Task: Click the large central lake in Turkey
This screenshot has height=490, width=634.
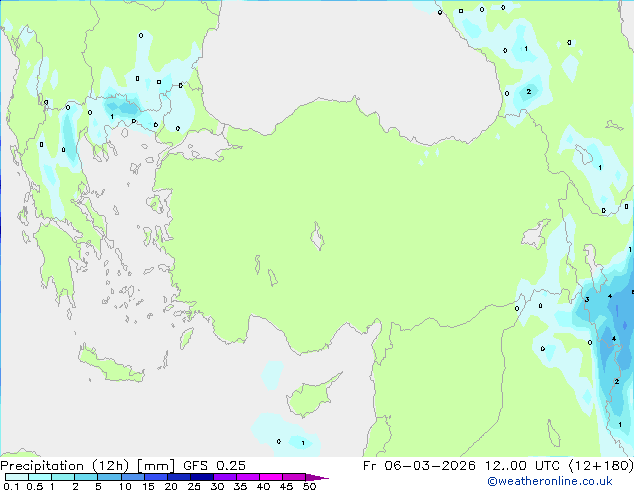Action: (x=317, y=236)
